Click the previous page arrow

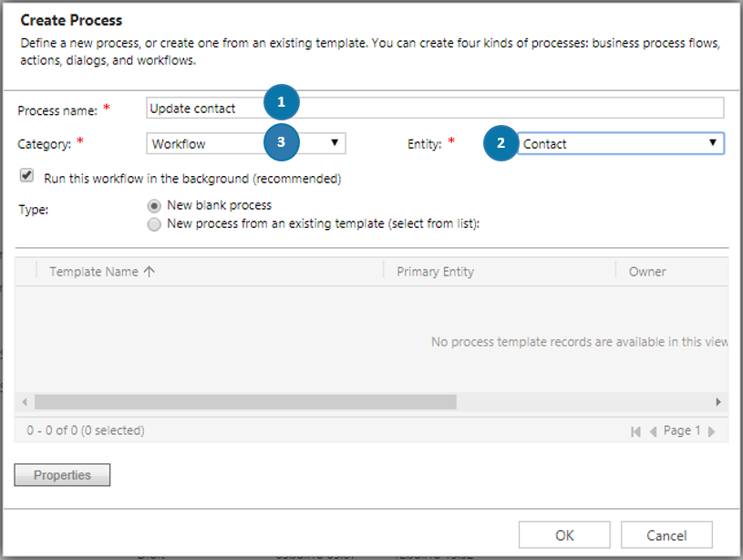coord(653,431)
